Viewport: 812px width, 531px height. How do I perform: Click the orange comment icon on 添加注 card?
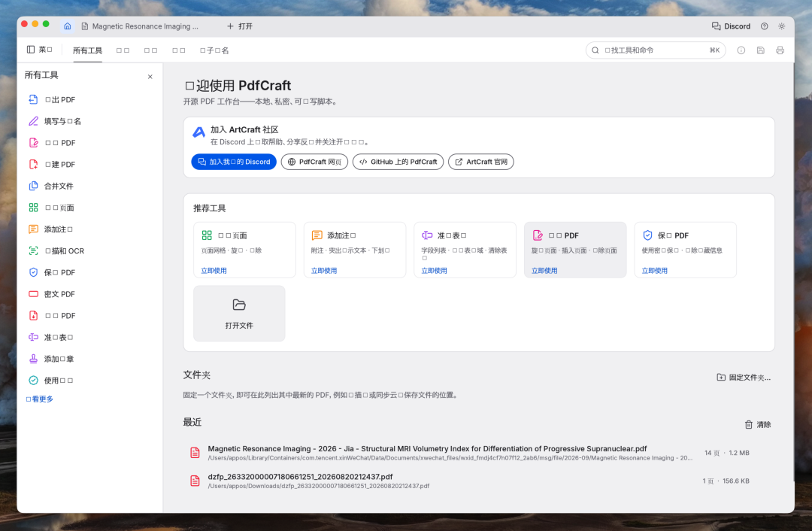pos(317,235)
